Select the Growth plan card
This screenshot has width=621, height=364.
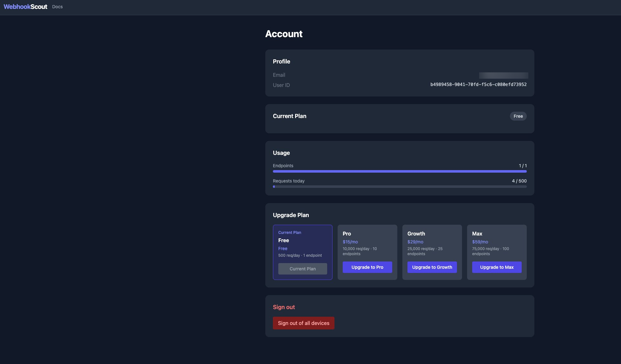tap(432, 244)
